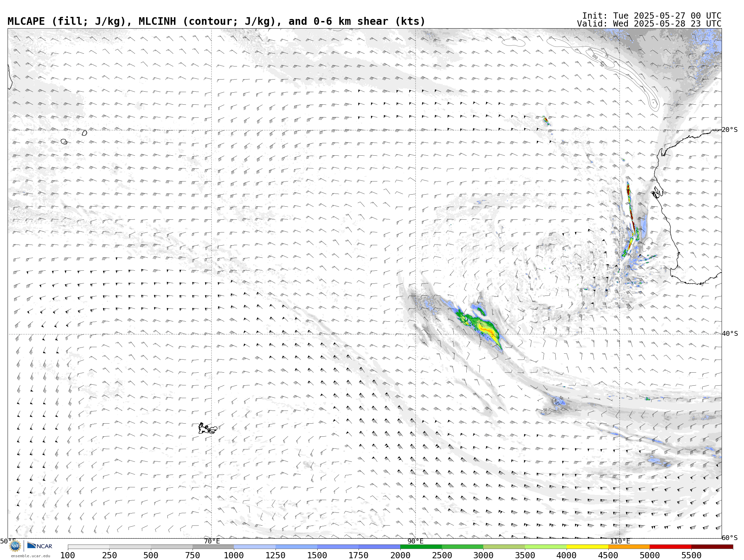Click the colorbar value 1250

(276, 555)
